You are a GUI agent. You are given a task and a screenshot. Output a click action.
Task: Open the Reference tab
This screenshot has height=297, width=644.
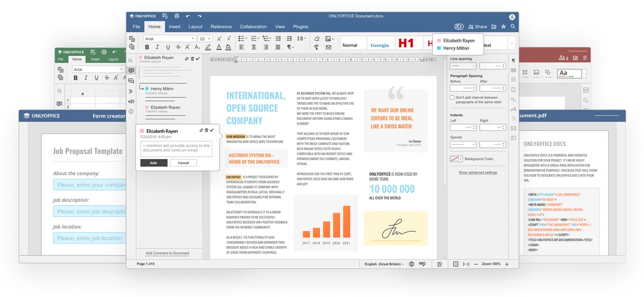[x=221, y=27]
